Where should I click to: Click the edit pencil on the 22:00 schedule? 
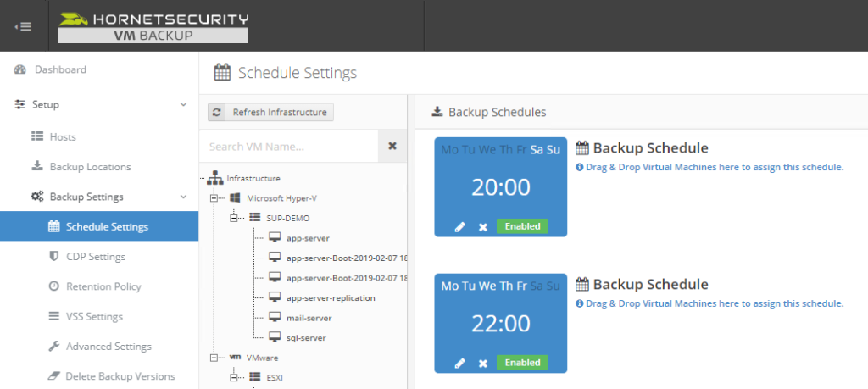point(460,363)
